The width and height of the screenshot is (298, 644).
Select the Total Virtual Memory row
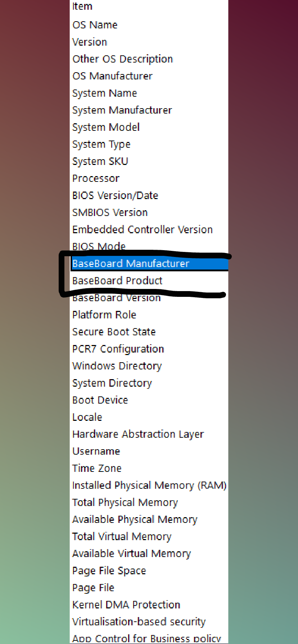click(149, 537)
